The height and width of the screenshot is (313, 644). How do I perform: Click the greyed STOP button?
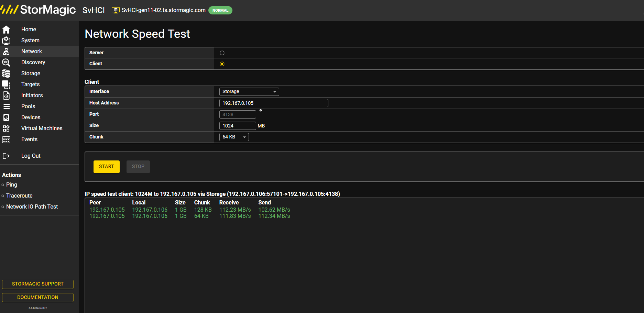coord(138,167)
